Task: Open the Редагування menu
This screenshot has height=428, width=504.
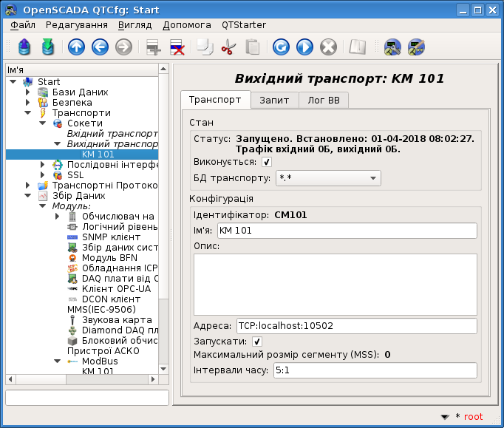Action: click(77, 25)
